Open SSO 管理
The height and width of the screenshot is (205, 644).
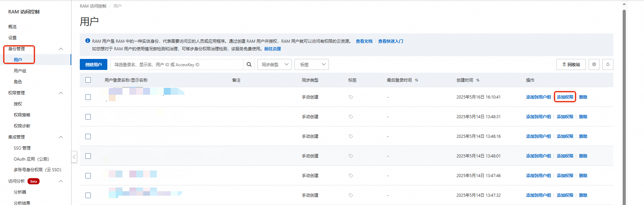[x=22, y=148]
